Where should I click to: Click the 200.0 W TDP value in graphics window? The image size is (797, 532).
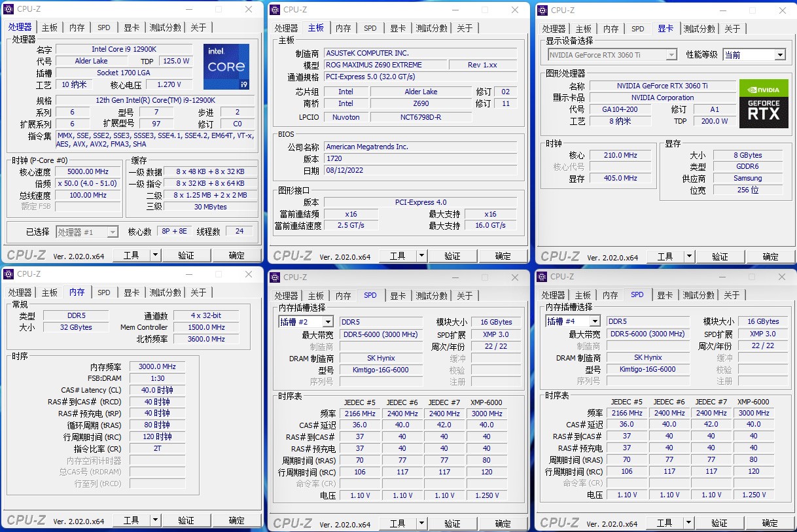click(715, 121)
